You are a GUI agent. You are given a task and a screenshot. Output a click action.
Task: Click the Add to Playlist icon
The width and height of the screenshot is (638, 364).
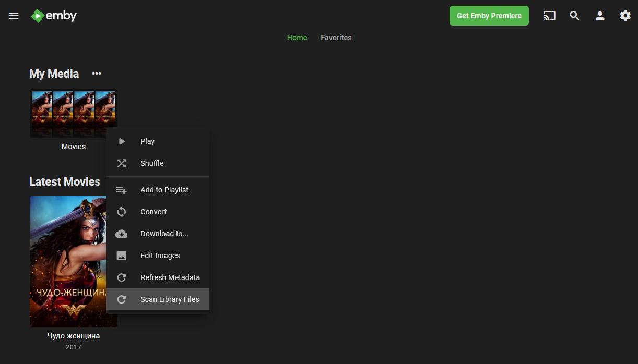[x=122, y=190]
